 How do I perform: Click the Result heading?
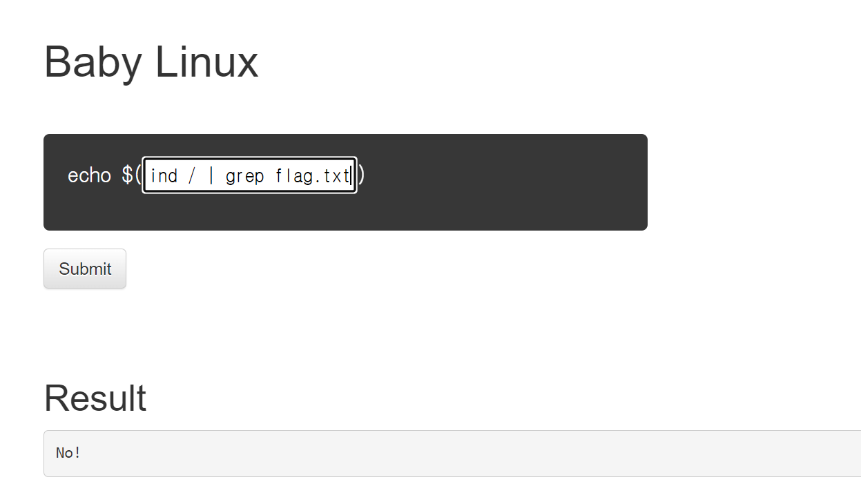click(x=95, y=398)
